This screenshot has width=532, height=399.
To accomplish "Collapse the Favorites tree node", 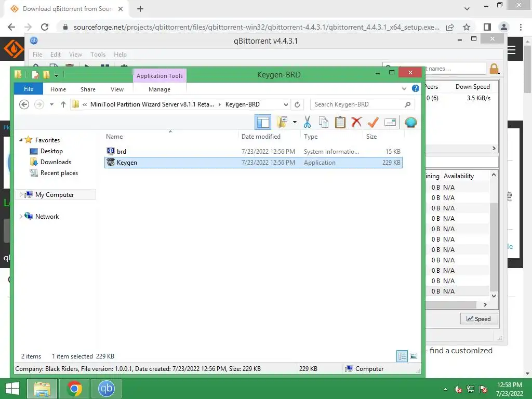I will click(x=21, y=140).
